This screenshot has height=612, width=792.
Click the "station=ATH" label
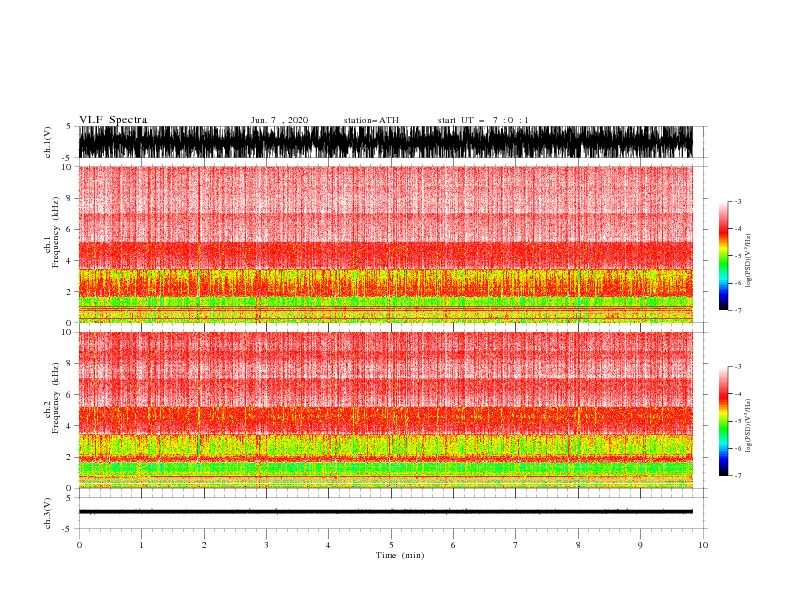(x=371, y=120)
